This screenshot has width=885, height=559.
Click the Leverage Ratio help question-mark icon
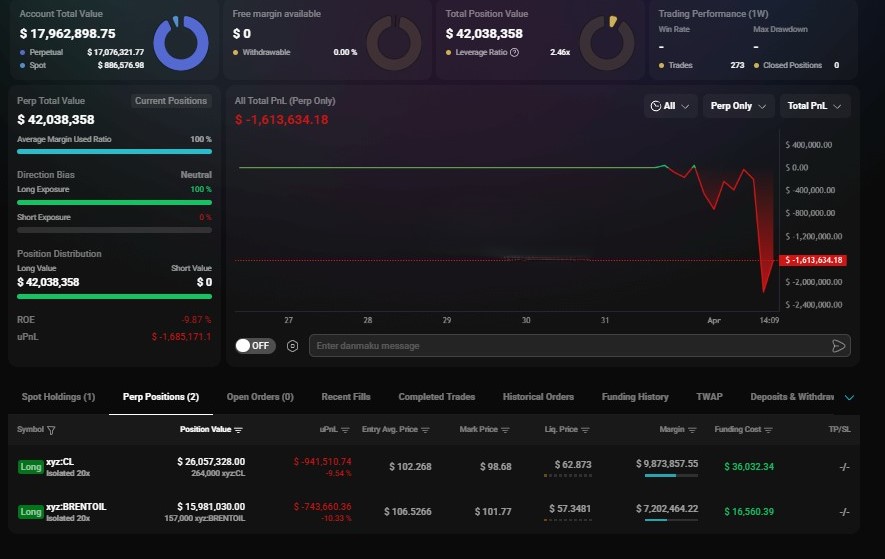(514, 53)
